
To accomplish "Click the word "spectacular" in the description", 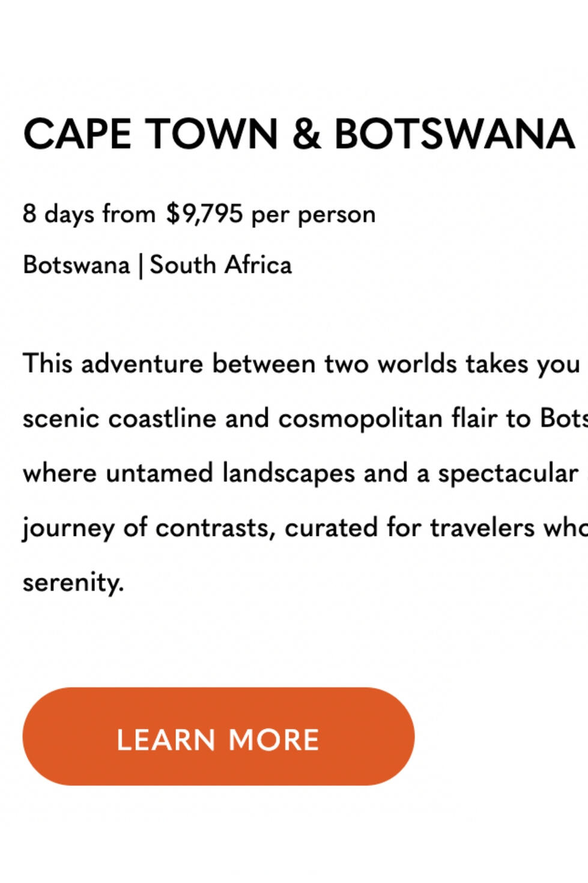I will coord(508,473).
